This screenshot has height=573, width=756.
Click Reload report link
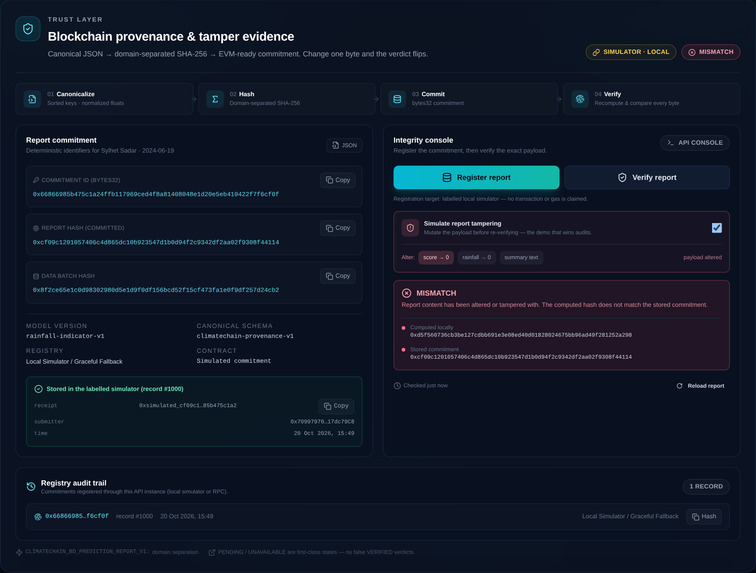(x=701, y=386)
